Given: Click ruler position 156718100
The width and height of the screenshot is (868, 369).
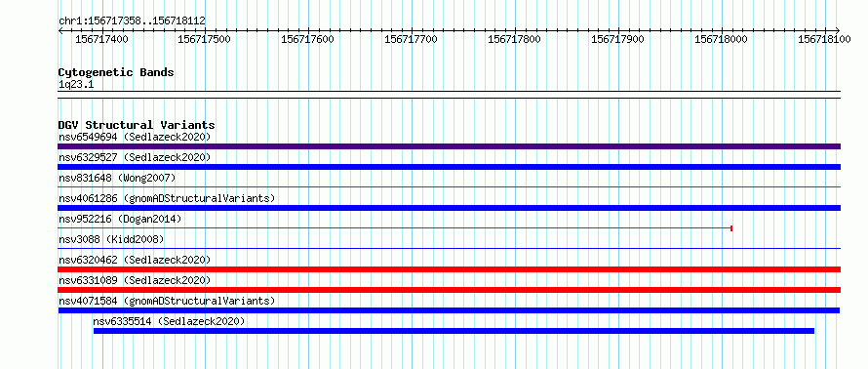Looking at the screenshot, I should coord(825,39).
